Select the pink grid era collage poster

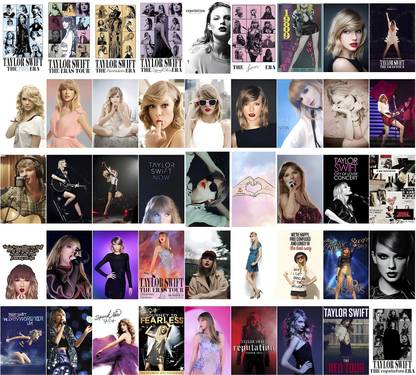254,38
